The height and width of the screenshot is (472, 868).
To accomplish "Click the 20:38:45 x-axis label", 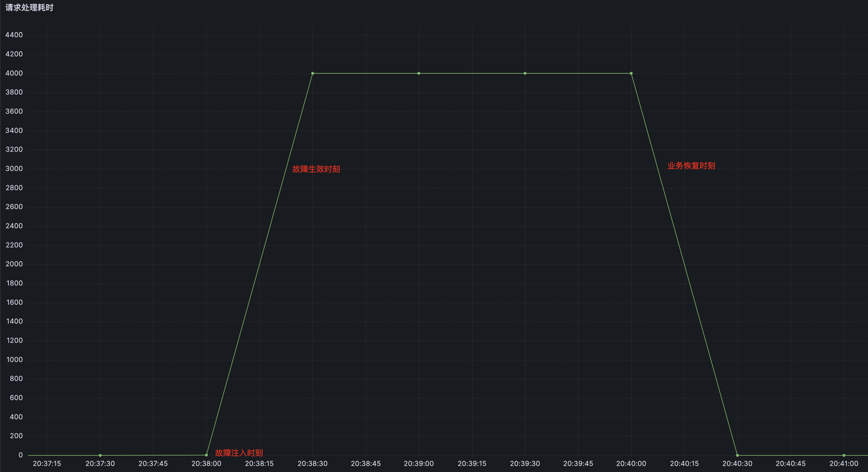I will (366, 464).
